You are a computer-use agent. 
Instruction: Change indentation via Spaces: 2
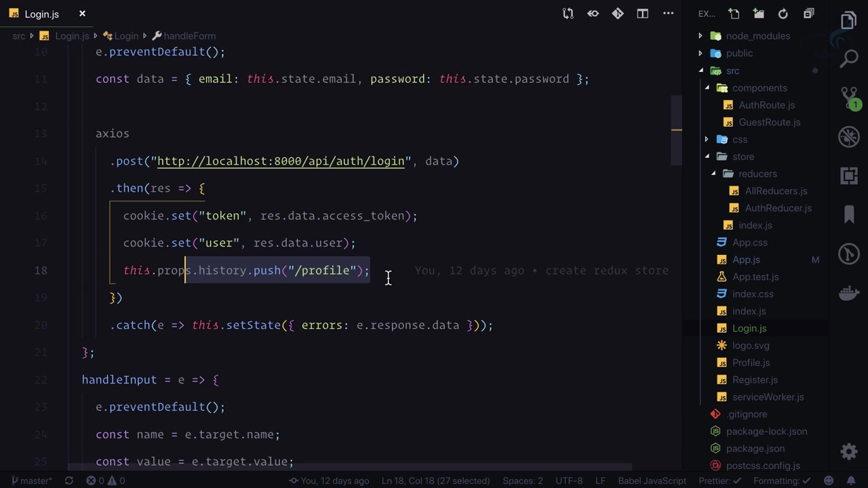click(523, 481)
